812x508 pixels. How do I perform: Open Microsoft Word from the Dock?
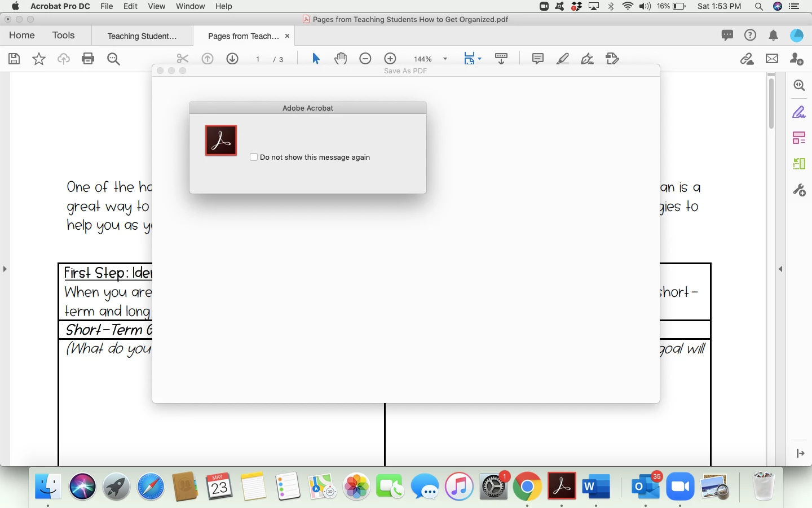pos(596,486)
